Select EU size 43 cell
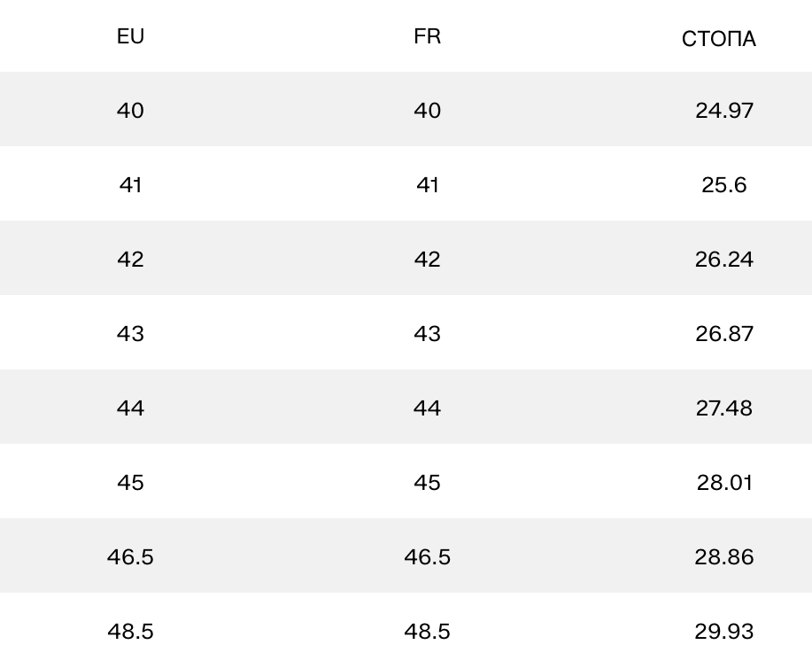This screenshot has height=668, width=812. coord(130,334)
